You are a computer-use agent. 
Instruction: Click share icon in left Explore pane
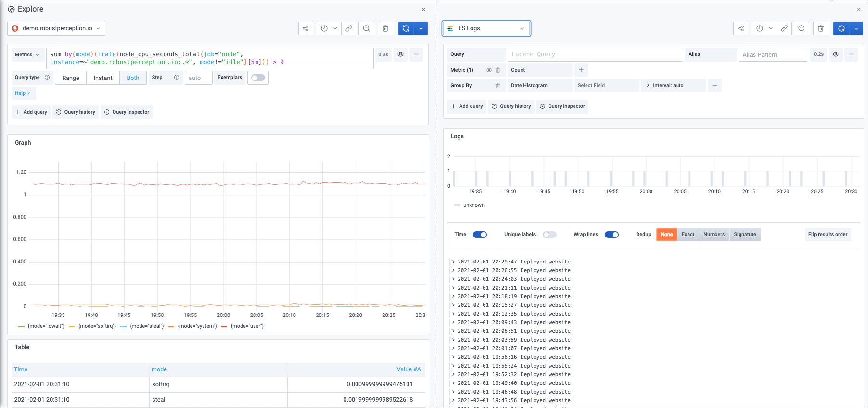(306, 28)
